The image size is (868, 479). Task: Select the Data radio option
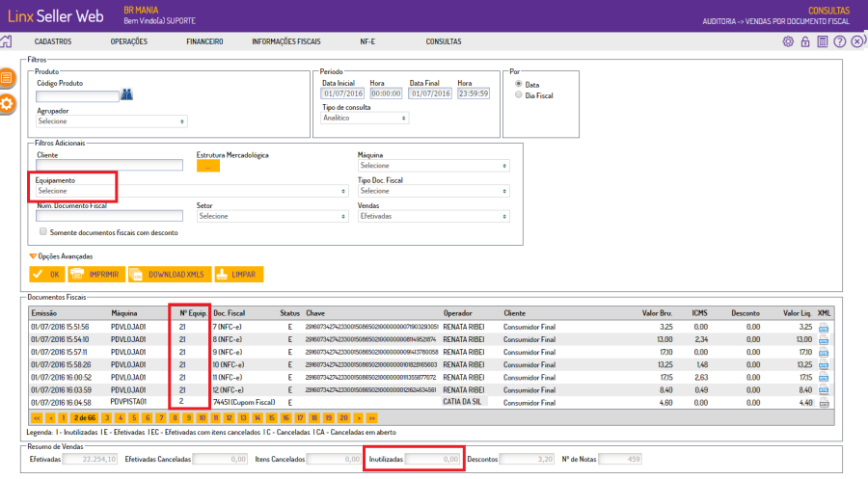pos(520,85)
